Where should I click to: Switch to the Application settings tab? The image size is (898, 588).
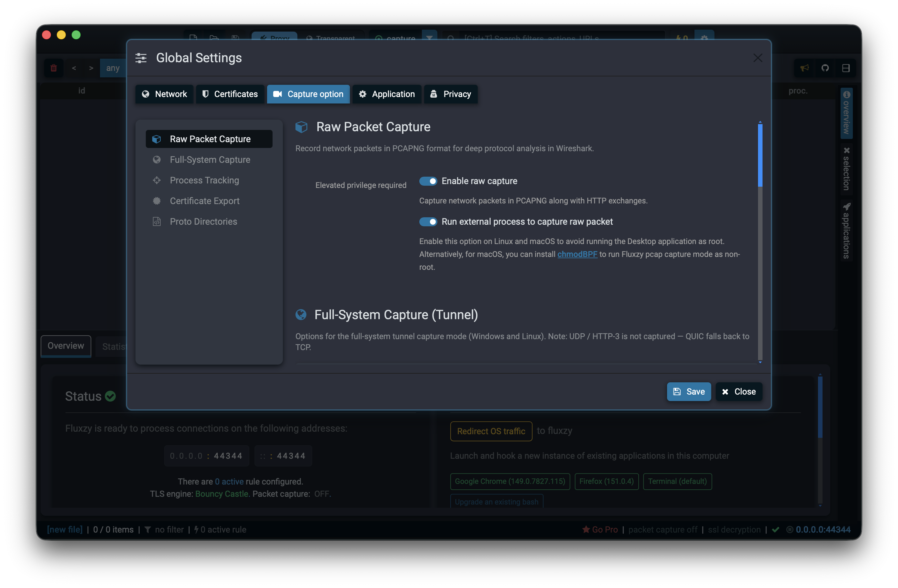pyautogui.click(x=387, y=94)
